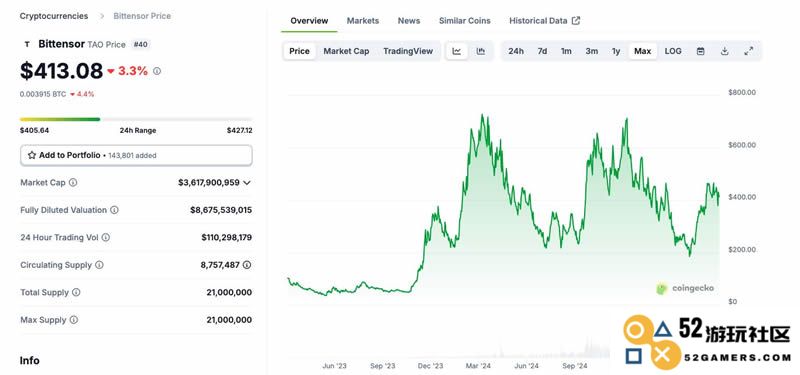800x375 pixels.
Task: Expand the Market Cap value chevron
Action: 247,182
